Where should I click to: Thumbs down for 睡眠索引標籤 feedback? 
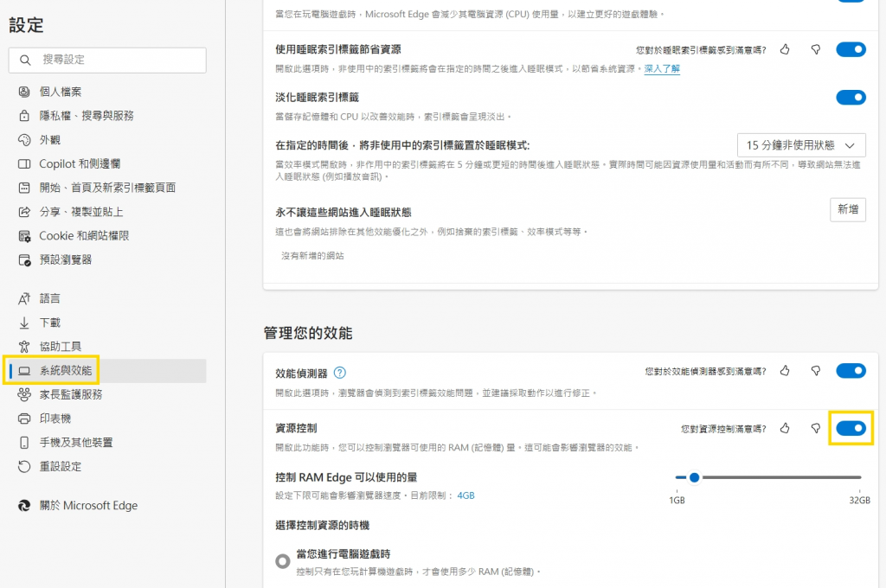coord(815,49)
